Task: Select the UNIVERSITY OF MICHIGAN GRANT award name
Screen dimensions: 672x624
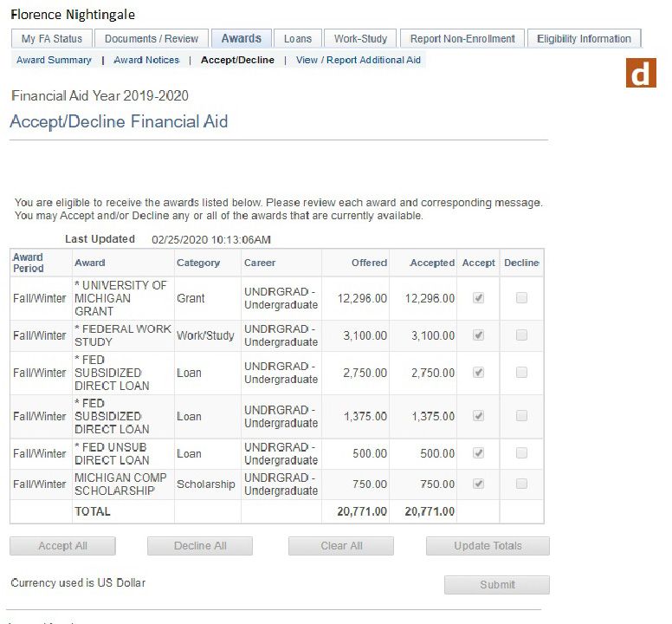Action: pos(121,298)
